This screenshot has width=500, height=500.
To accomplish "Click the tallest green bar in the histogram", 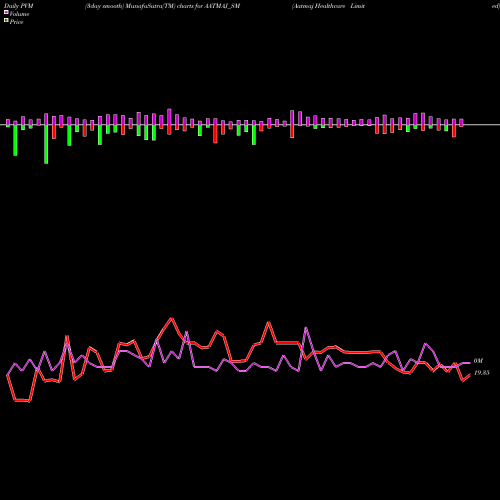I will pos(46,144).
